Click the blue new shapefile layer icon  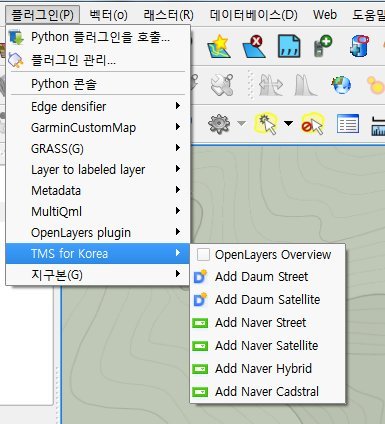pos(289,46)
